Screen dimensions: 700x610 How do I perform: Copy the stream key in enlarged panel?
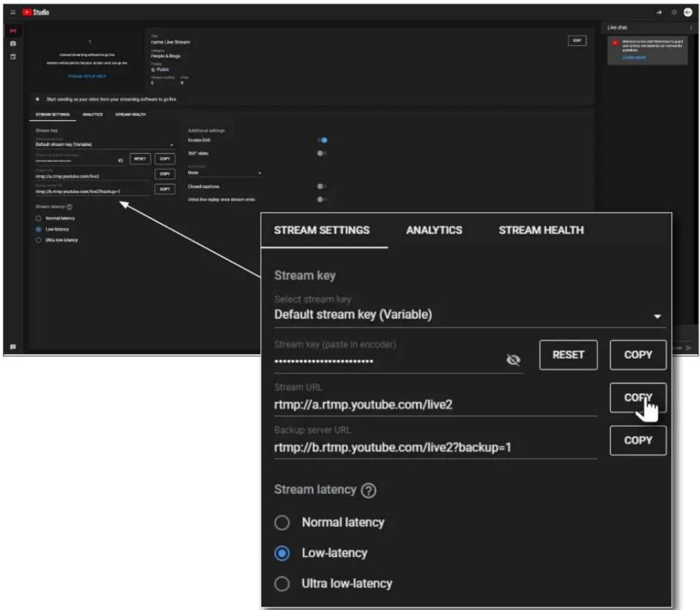[x=638, y=355]
